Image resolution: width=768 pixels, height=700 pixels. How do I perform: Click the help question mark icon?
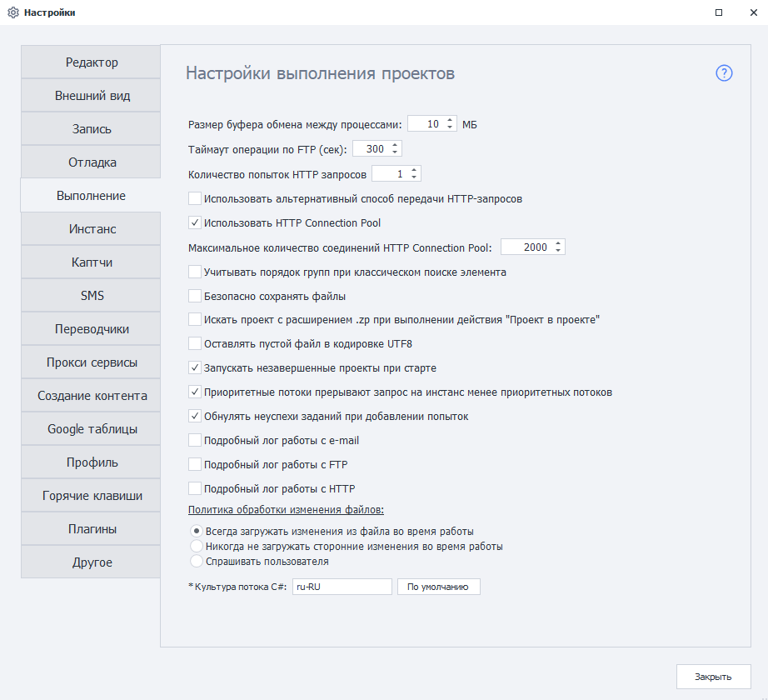[724, 73]
